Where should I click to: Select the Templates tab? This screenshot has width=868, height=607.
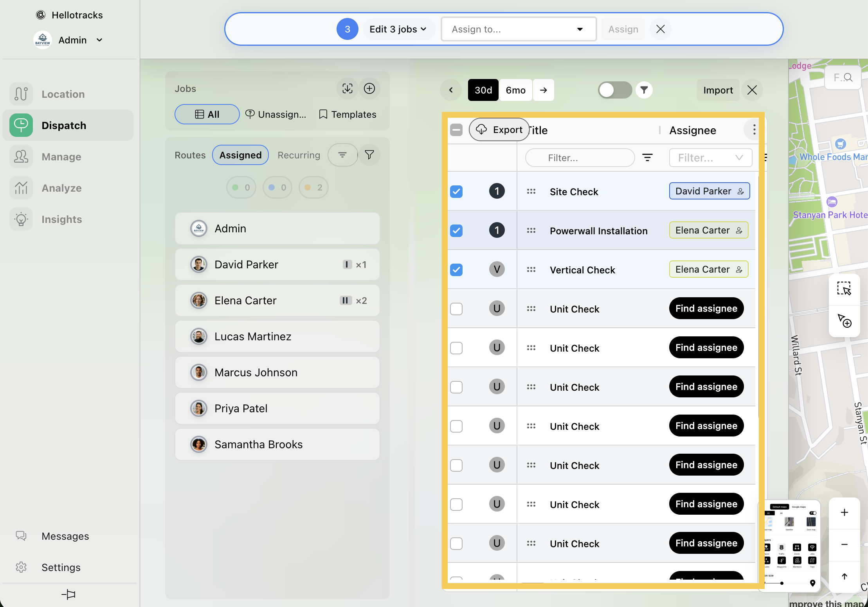[348, 114]
